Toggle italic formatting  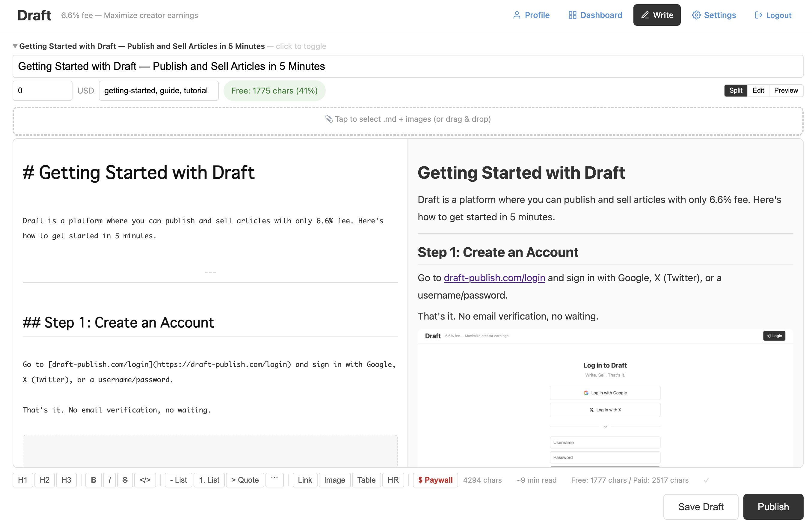pyautogui.click(x=109, y=480)
